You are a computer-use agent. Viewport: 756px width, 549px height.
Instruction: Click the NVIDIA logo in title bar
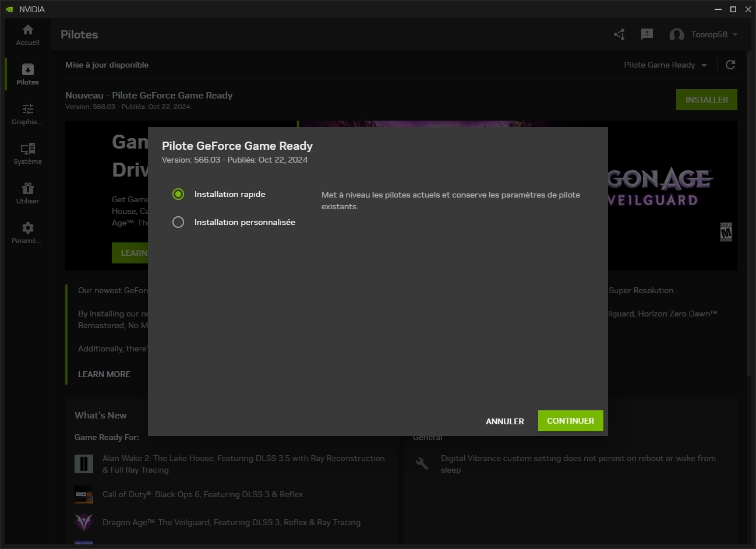coord(9,9)
